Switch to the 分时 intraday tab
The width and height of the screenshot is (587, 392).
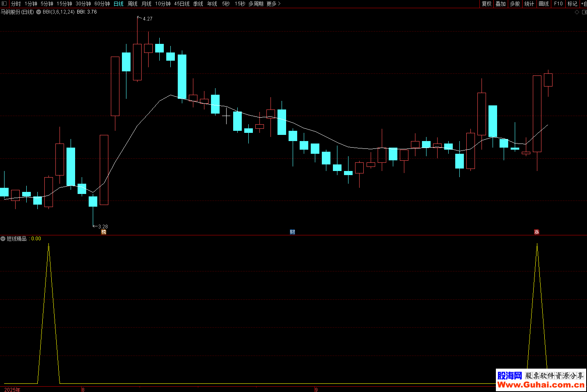(x=16, y=4)
